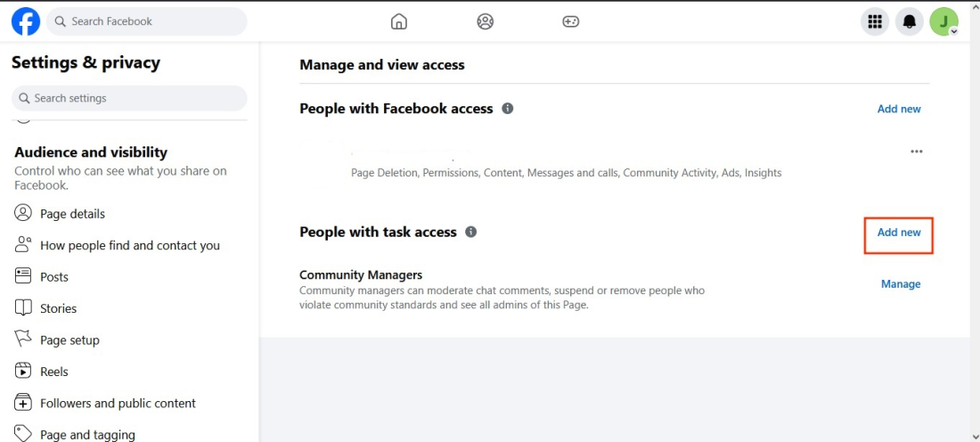Go to the Home feed icon

399,21
